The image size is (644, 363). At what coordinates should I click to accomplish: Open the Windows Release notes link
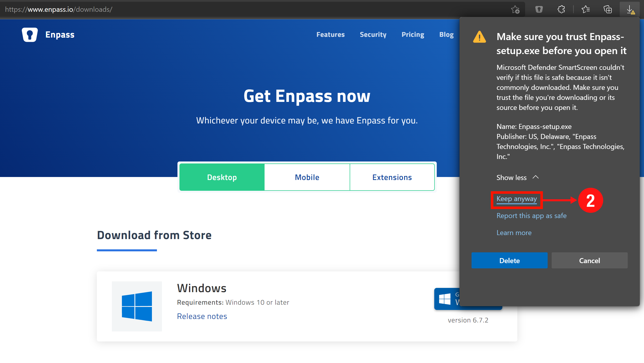click(202, 316)
